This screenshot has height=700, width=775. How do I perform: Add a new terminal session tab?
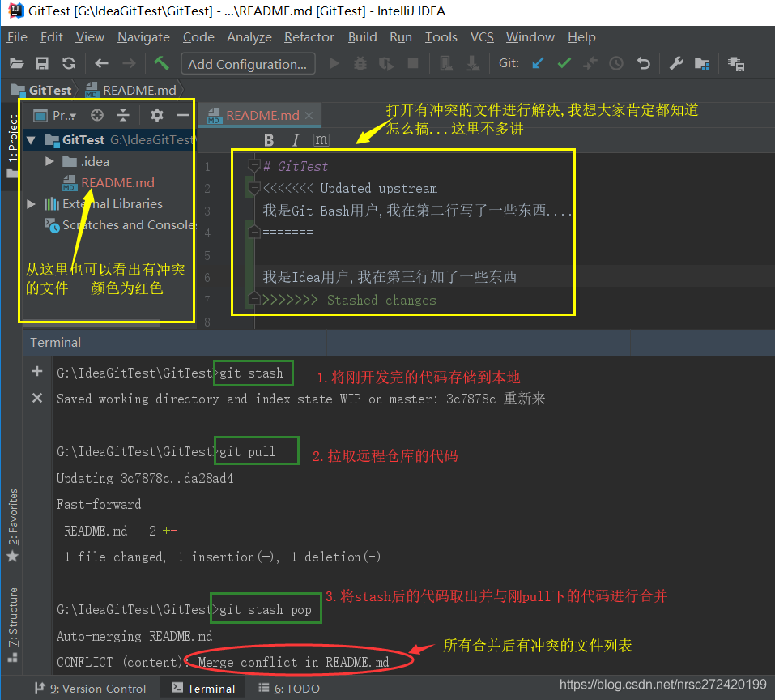[x=36, y=371]
